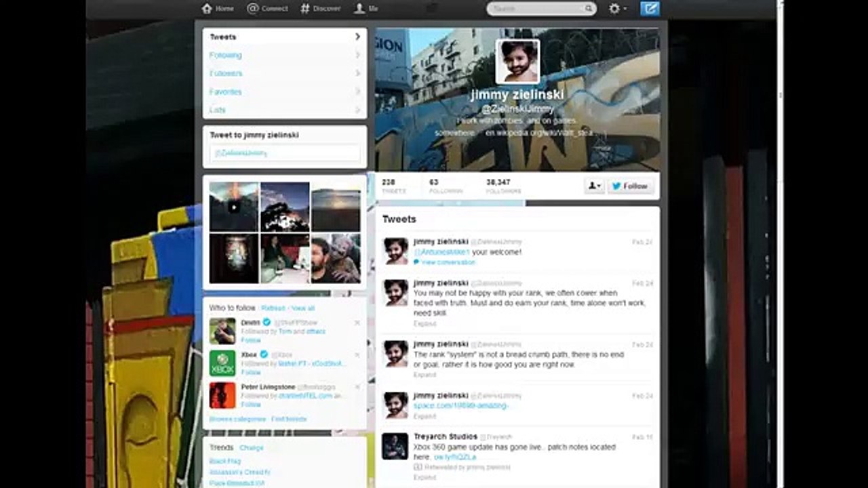Open the Black Flag trend

[x=225, y=461]
